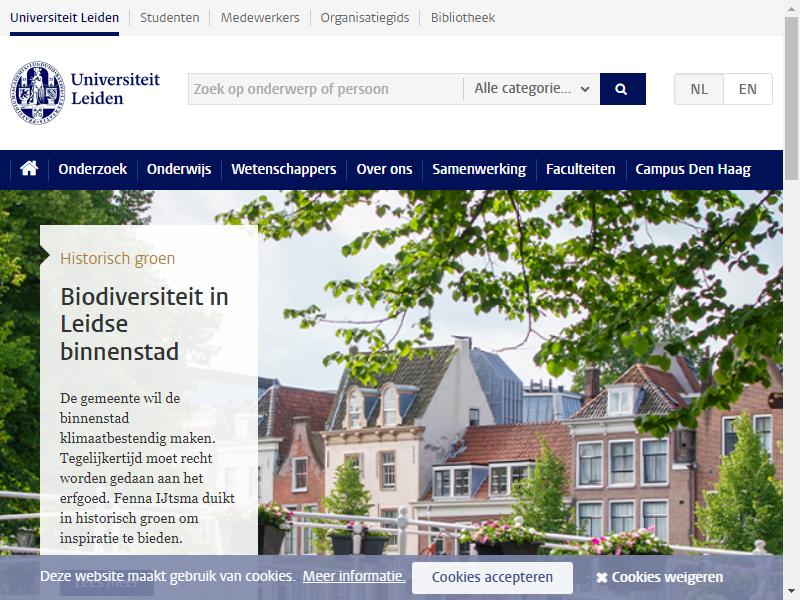Select the Universiteit Leiden top tab
This screenshot has height=600, width=800.
64,18
